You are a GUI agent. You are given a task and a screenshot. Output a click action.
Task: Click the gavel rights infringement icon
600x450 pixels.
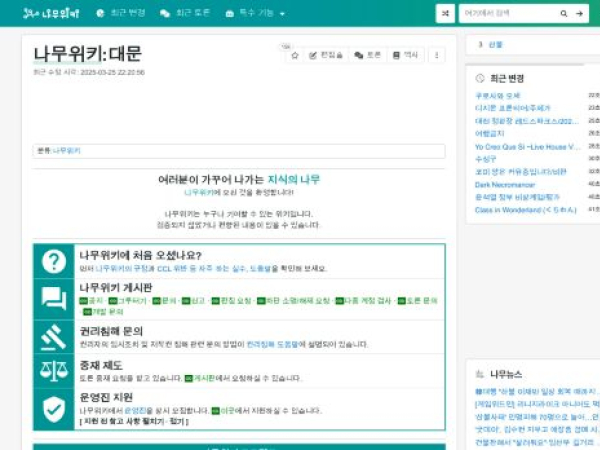coord(54,337)
